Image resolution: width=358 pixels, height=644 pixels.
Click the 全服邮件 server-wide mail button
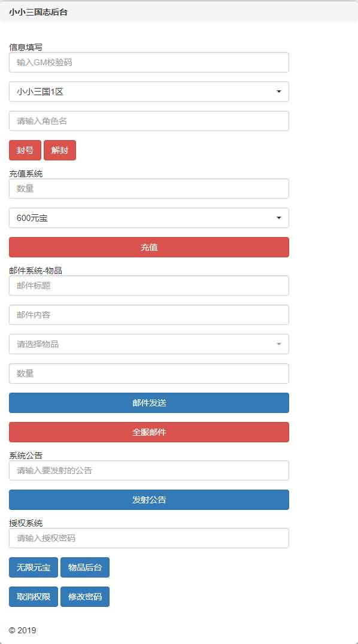(148, 432)
